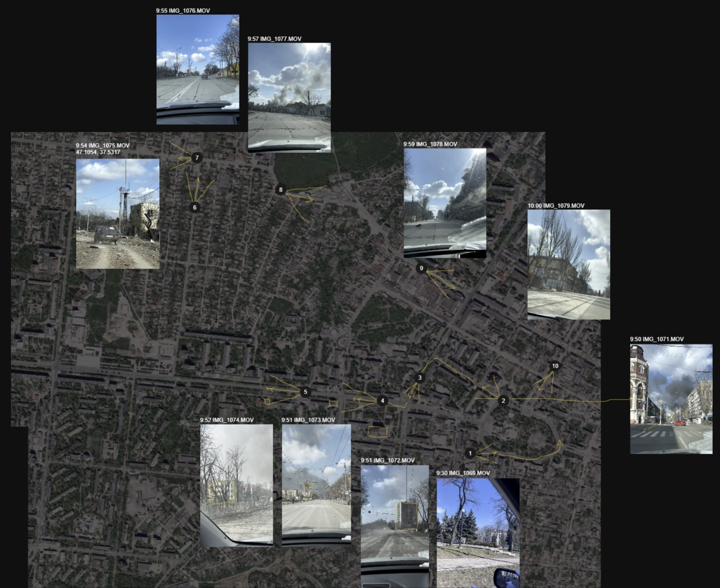Viewport: 720px width, 588px height.
Task: Click the '9:57 IMG_1077.MOV' label
Action: (x=274, y=39)
